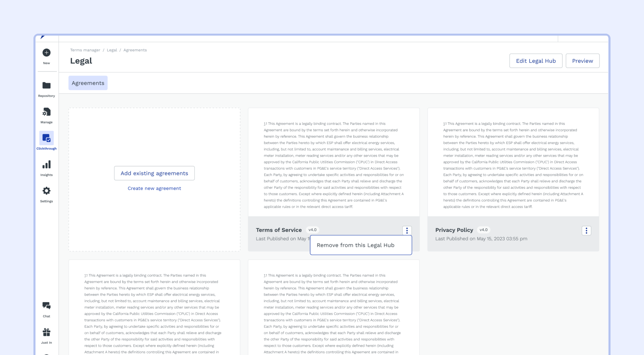
Task: Open Privacy Policy three-dot menu
Action: [586, 230]
